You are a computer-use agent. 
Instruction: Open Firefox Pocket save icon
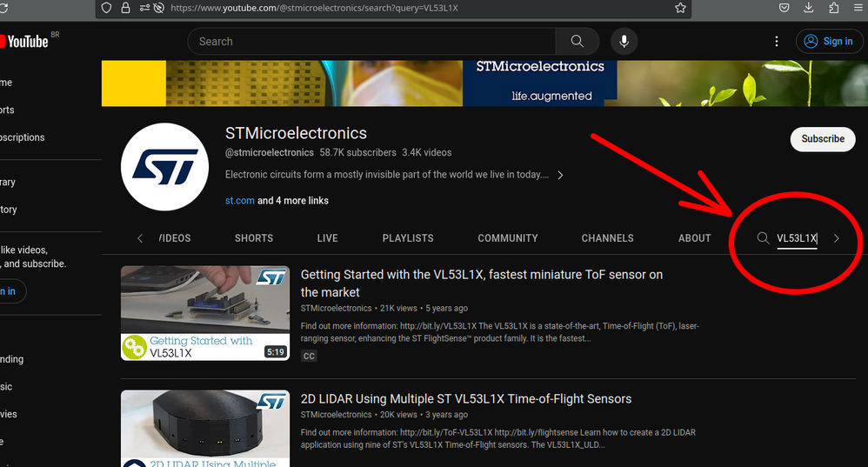784,8
